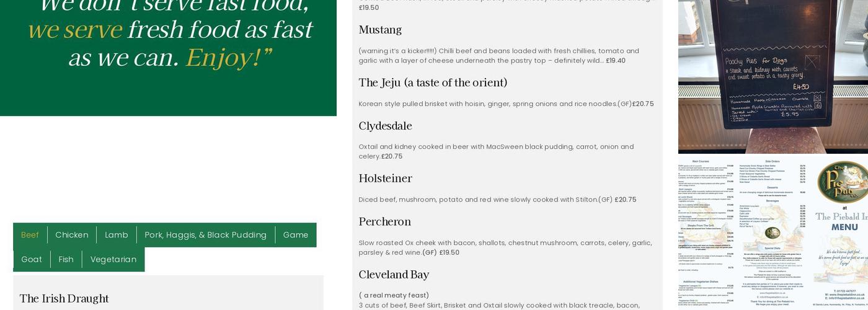Click 'fresh food as fast' slogan text
Image resolution: width=868 pixels, height=310 pixels.
coord(219,30)
